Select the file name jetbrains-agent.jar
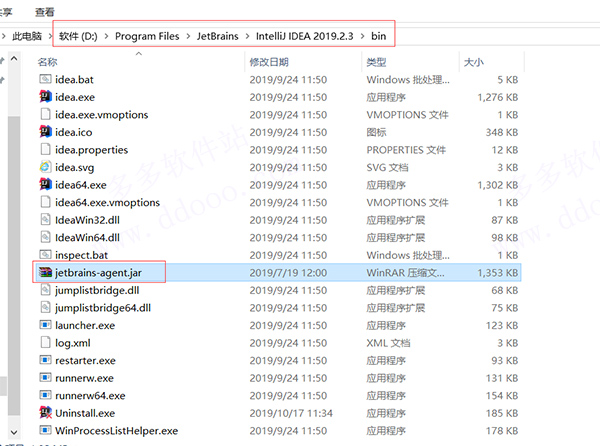The height and width of the screenshot is (446, 600). [98, 272]
